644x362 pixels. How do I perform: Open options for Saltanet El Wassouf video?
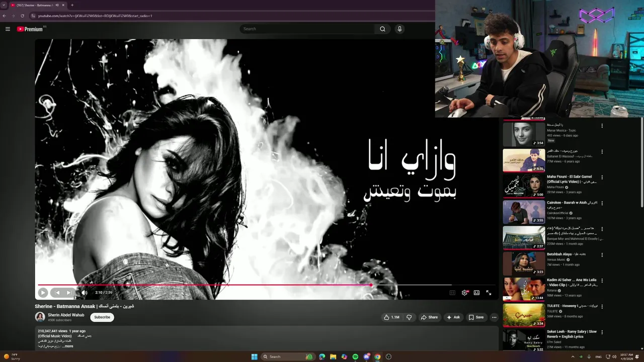tap(602, 151)
